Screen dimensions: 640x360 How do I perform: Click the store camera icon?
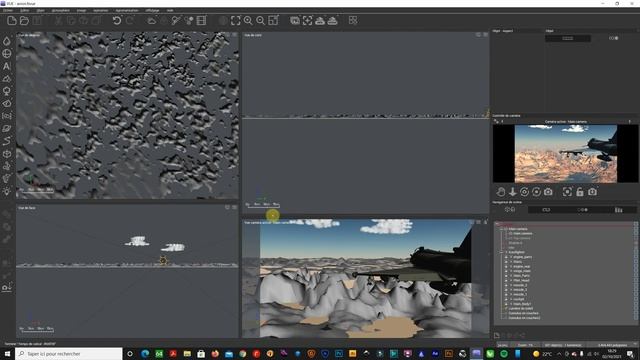coord(592,191)
